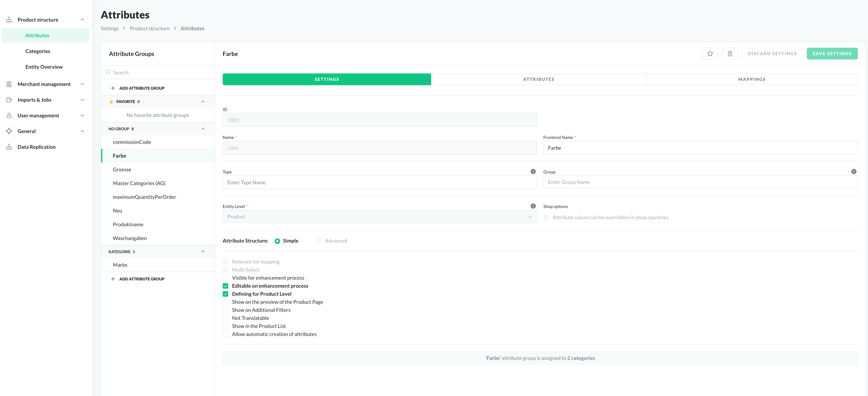The height and width of the screenshot is (396, 868).
Task: Click the Merchant management store icon
Action: 9,84
